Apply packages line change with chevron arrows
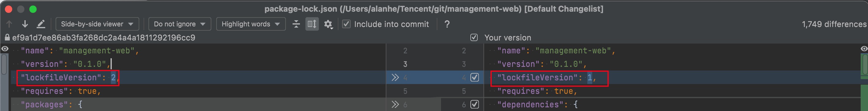Screen dimensions: 868x111 395,104
